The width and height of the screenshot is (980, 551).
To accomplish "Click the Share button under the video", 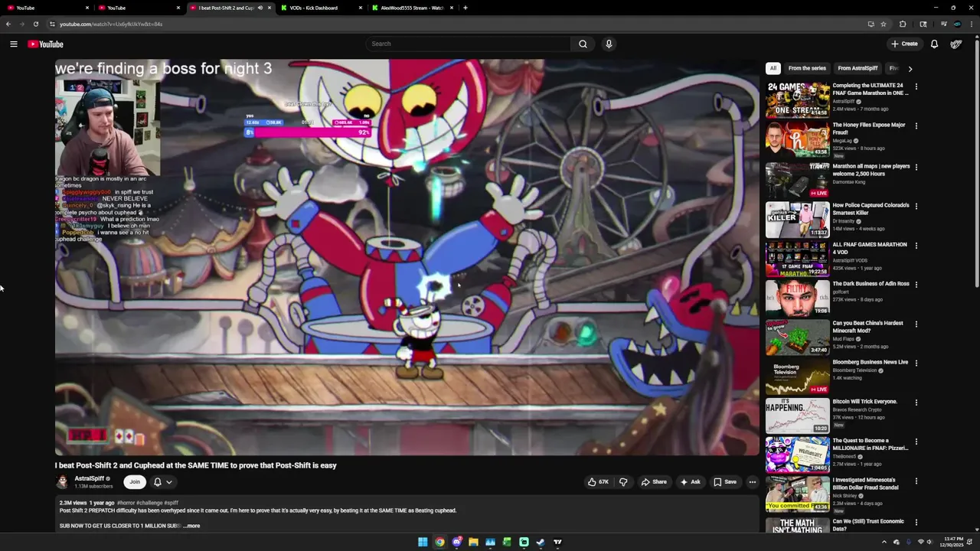I will coord(654,482).
